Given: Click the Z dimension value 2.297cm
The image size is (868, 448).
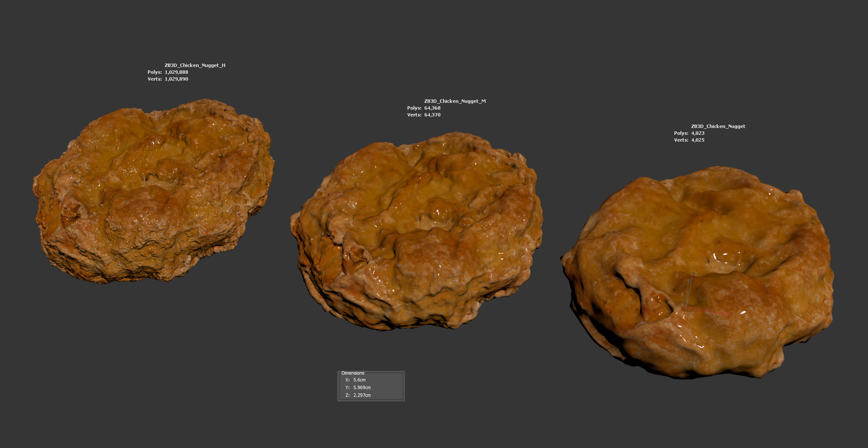Looking at the screenshot, I should click(x=362, y=395).
